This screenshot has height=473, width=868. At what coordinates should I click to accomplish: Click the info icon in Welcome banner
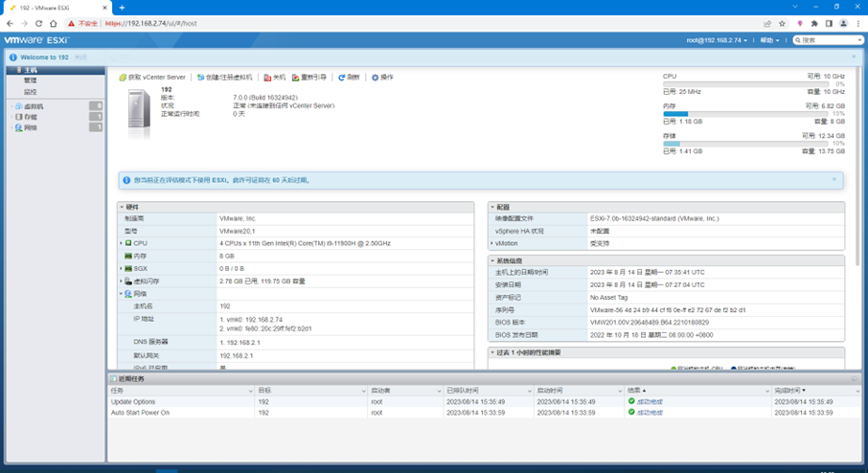[x=13, y=57]
